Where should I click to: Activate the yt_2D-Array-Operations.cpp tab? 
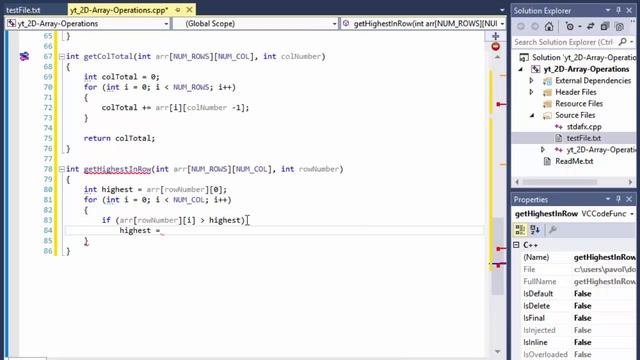(119, 10)
